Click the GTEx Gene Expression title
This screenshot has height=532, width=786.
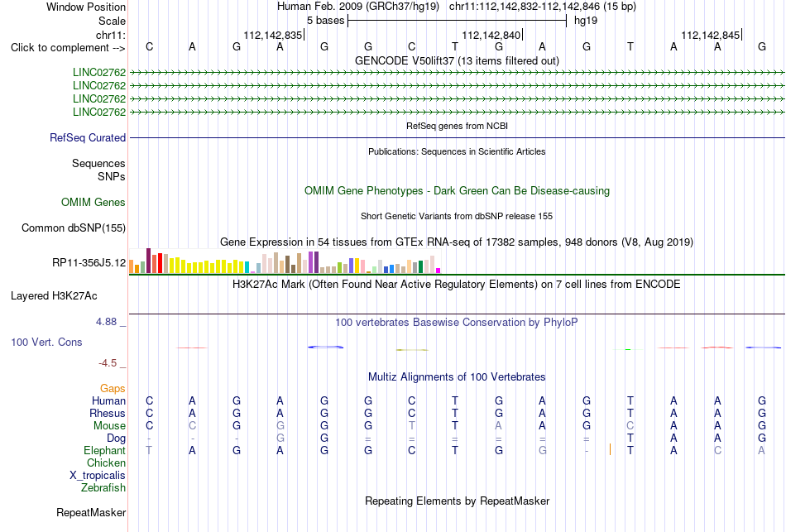457,242
